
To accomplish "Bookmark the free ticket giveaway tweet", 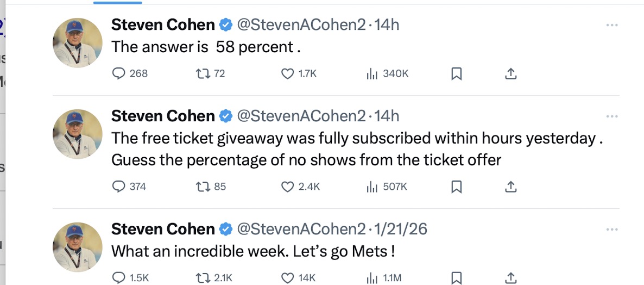I will pyautogui.click(x=457, y=187).
